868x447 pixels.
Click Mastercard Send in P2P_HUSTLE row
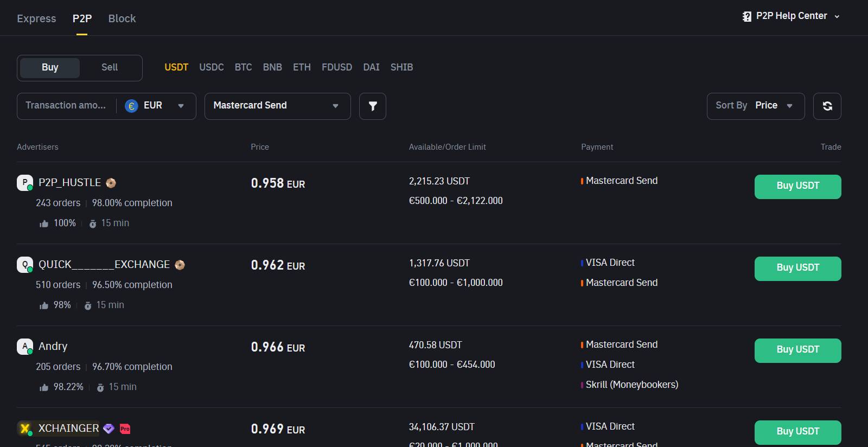pos(622,181)
